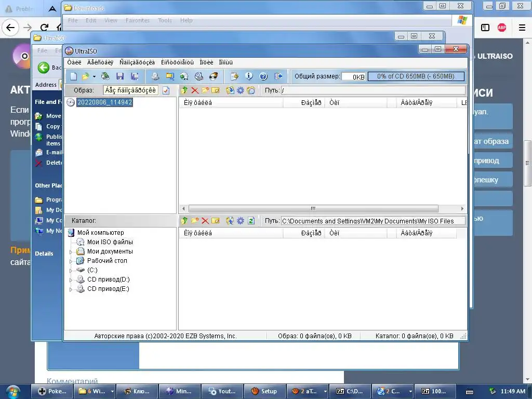This screenshot has height=399, width=532.
Task: Select the image node 20220806_114942
Action: click(x=104, y=102)
